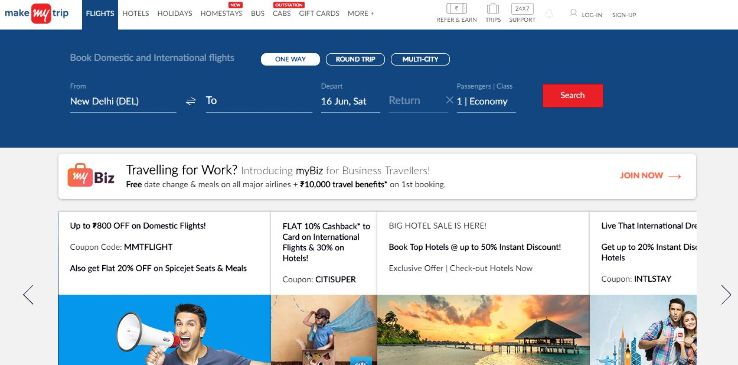Click the red Search button

click(x=573, y=95)
